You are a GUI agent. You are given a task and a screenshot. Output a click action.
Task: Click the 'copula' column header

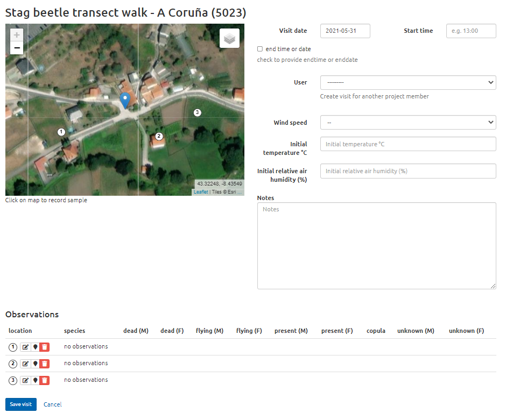point(376,331)
